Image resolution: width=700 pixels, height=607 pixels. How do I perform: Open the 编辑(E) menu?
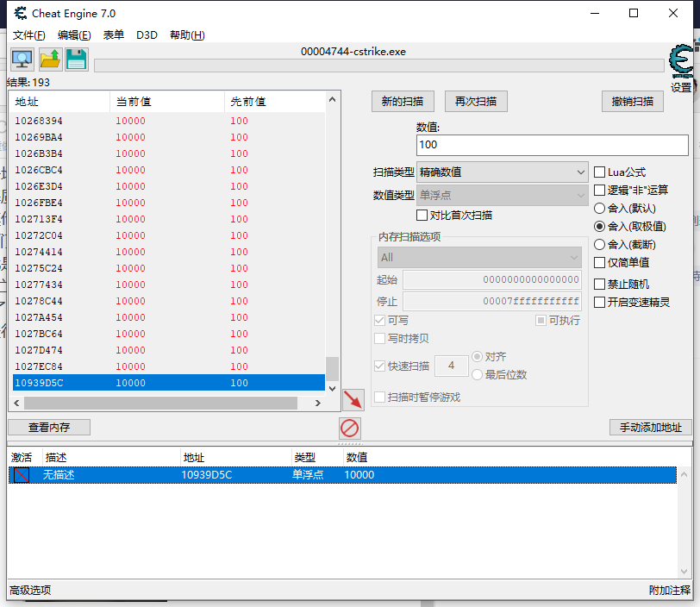(x=74, y=35)
